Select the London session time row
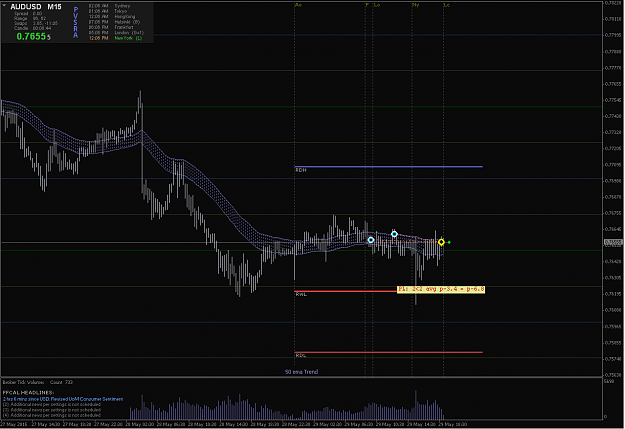 (116, 33)
